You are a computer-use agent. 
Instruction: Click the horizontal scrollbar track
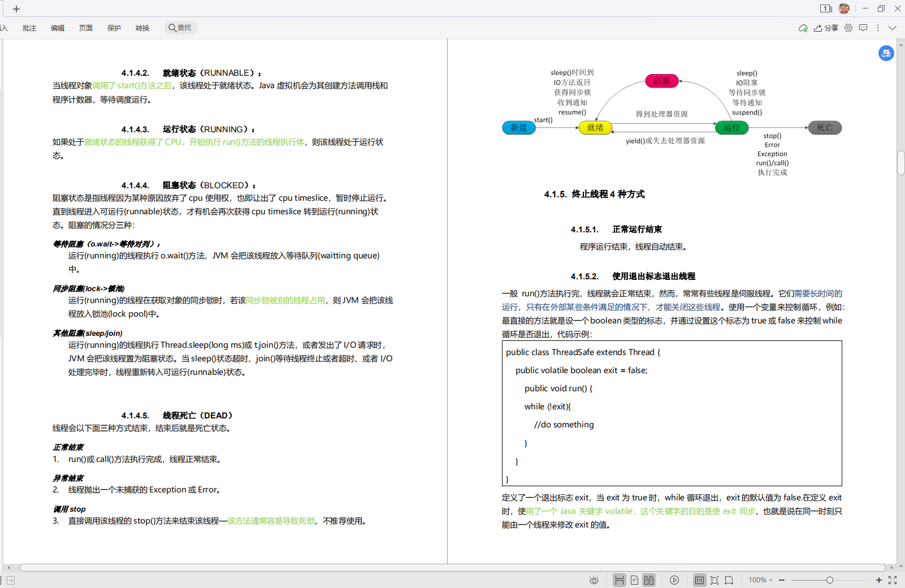(x=452, y=568)
